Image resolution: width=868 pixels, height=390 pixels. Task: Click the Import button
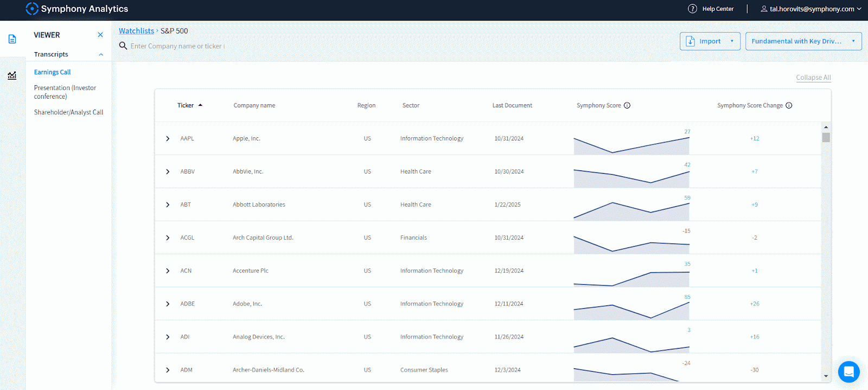point(710,41)
